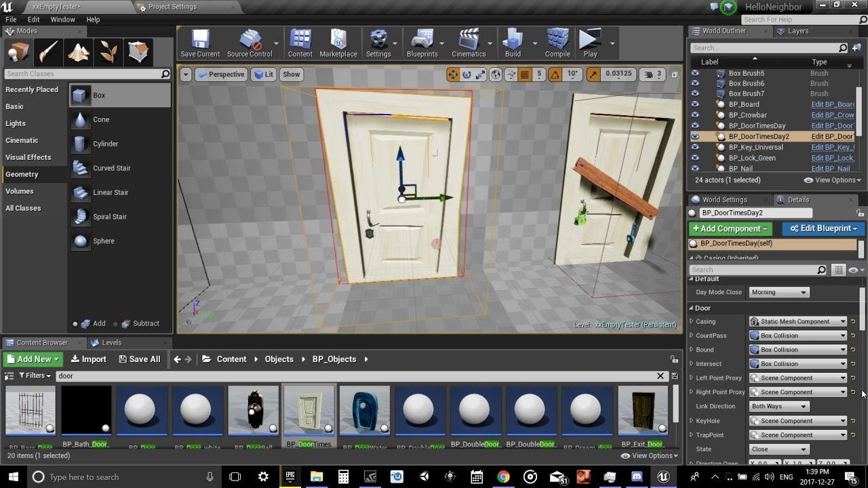The height and width of the screenshot is (488, 868).
Task: Open the Content toolbar button
Action: click(300, 43)
